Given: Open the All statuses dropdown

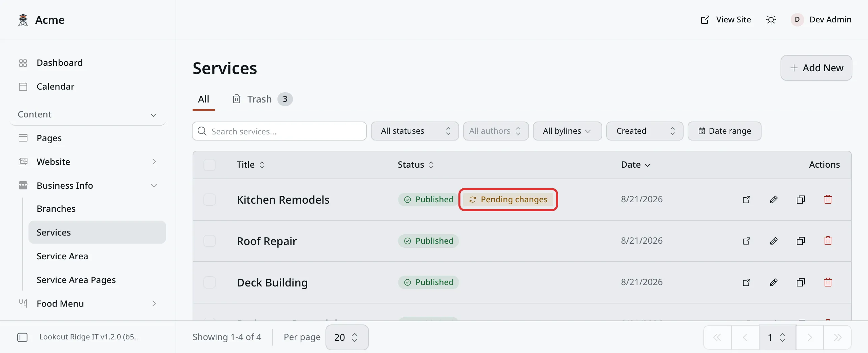Looking at the screenshot, I should (415, 131).
